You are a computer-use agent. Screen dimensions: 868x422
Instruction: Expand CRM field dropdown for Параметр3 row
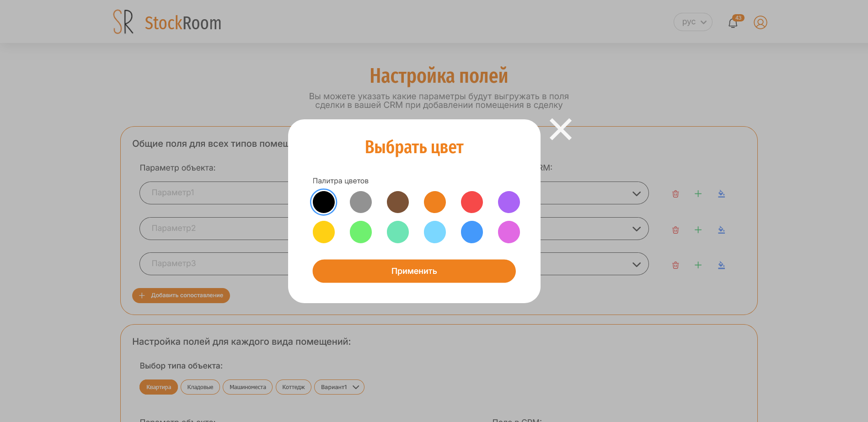pos(636,264)
